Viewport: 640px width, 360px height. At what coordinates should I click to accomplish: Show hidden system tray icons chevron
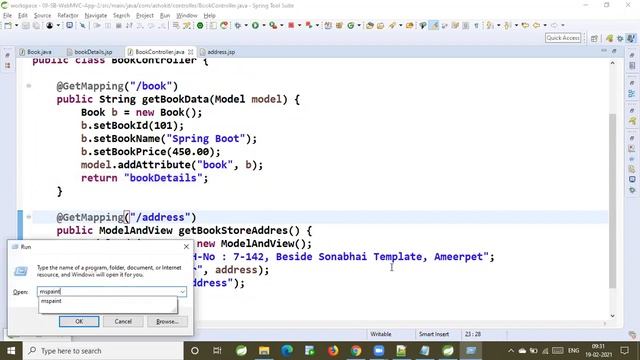coord(511,351)
